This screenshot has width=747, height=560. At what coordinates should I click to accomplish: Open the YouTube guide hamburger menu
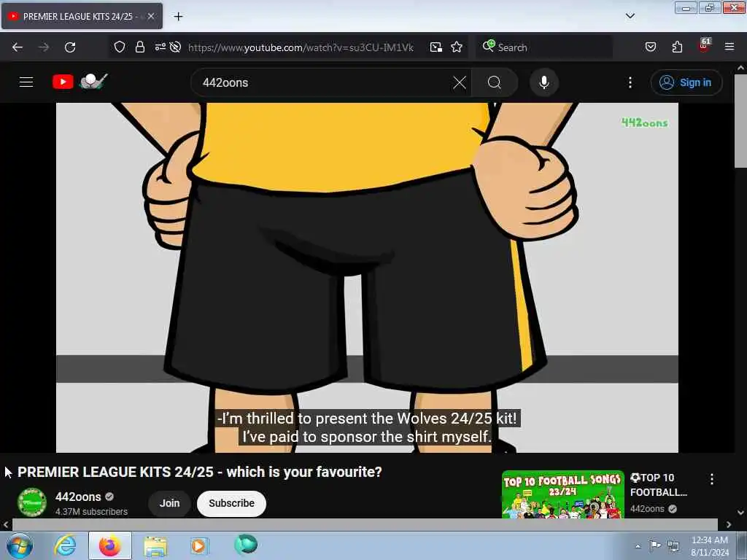(x=26, y=82)
